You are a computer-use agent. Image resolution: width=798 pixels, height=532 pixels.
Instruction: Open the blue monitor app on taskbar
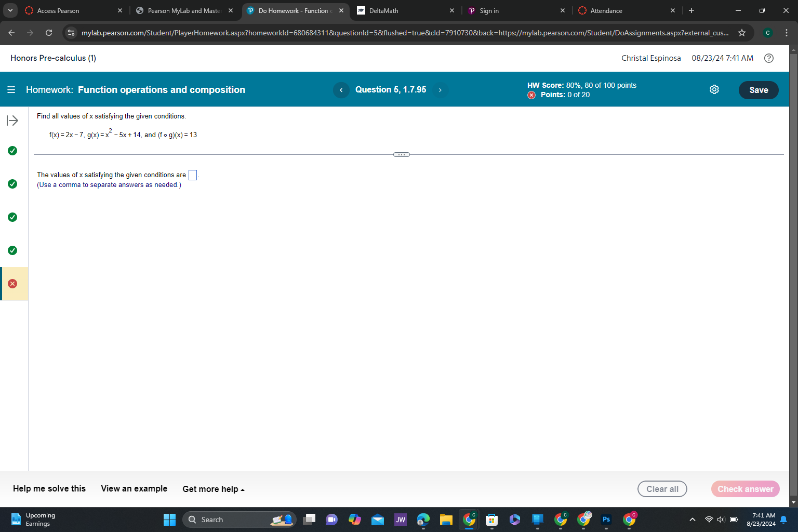click(x=538, y=520)
